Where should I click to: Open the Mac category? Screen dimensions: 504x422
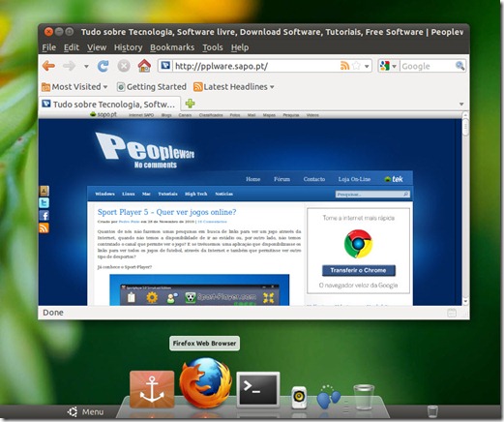click(146, 194)
